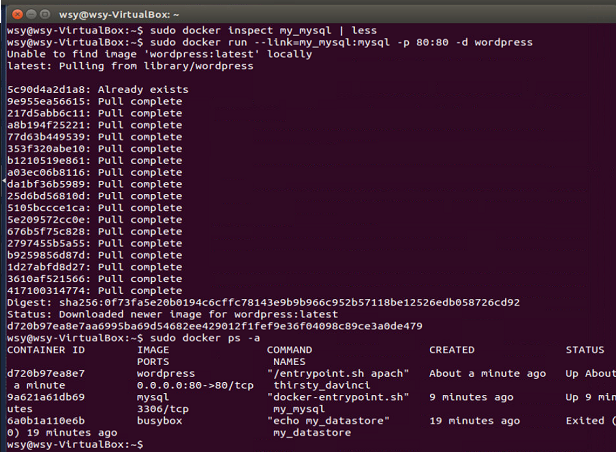Screen dimensions: 616x452
Task: Click the 'latest: Pulling from library/wordpress' line
Action: (130, 66)
